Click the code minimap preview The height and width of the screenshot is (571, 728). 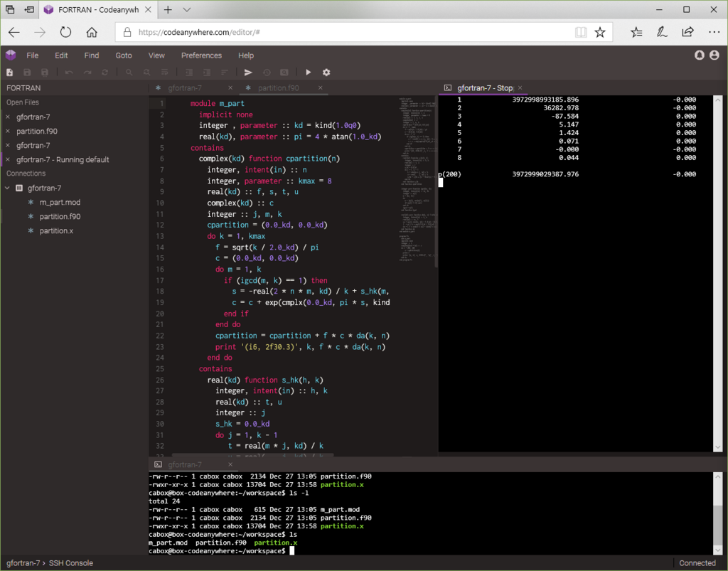point(417,178)
